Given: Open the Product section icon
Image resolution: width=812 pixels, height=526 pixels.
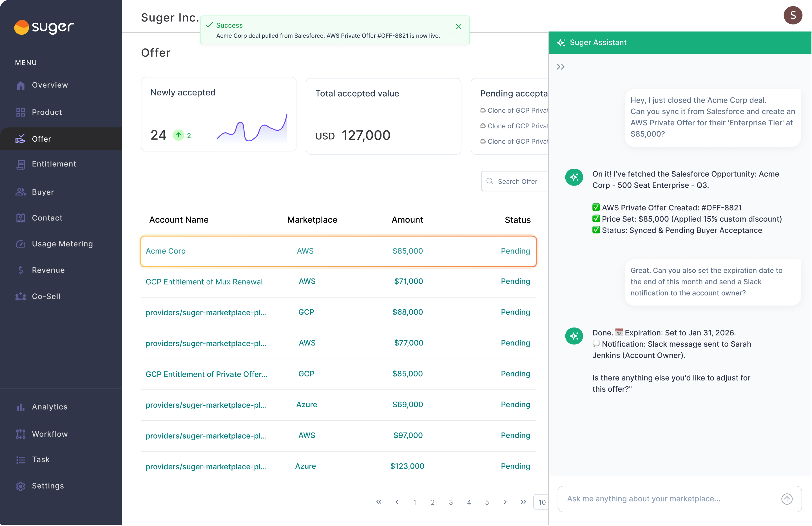Looking at the screenshot, I should (x=21, y=112).
